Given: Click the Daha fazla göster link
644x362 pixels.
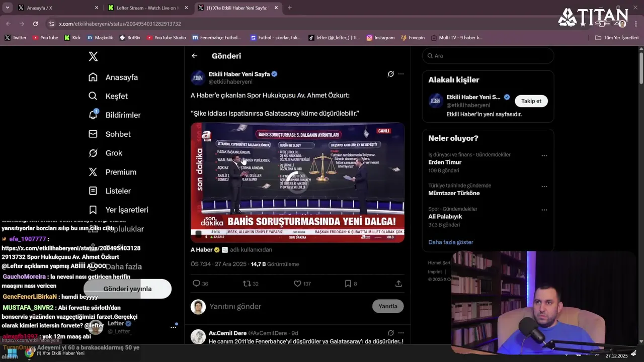Looking at the screenshot, I should point(451,242).
